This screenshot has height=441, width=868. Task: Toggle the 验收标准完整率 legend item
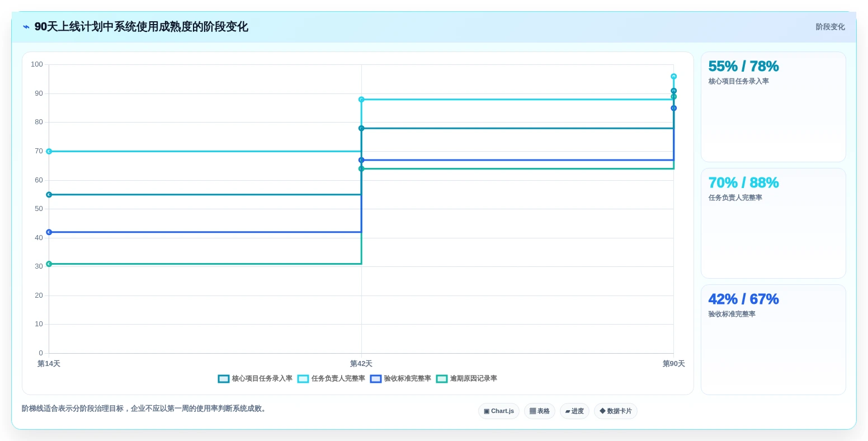(400, 379)
